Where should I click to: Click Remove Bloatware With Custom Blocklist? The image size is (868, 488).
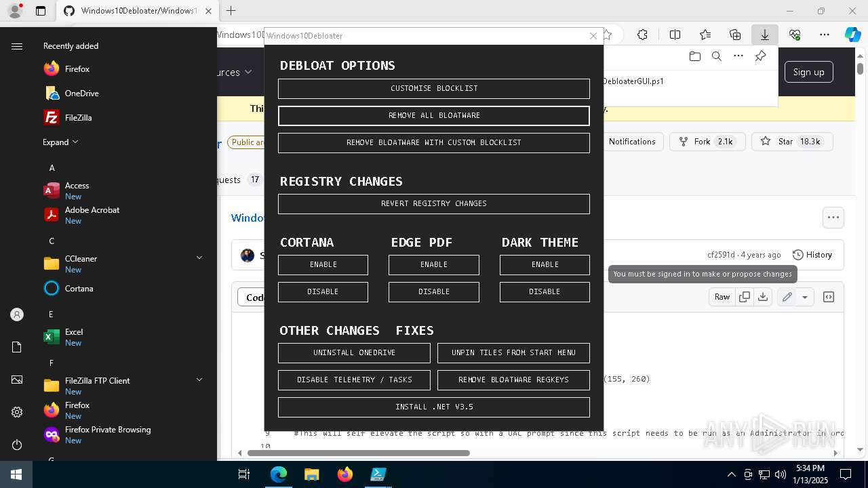pyautogui.click(x=434, y=143)
